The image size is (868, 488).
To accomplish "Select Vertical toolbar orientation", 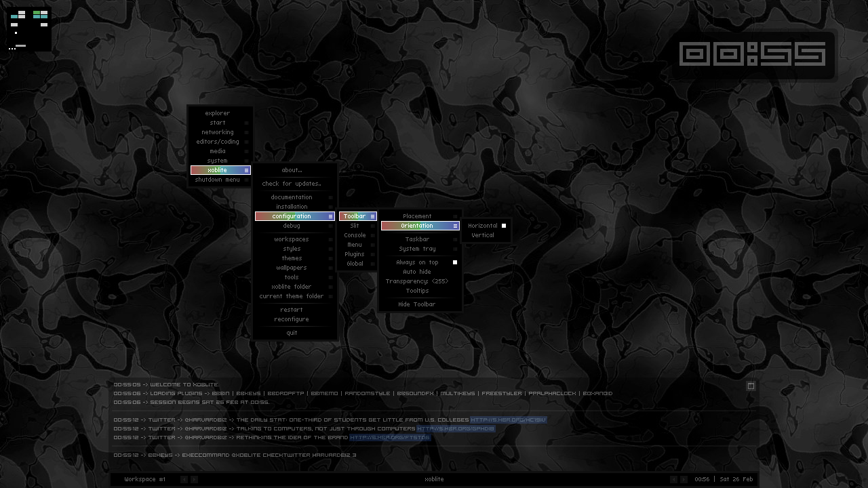I will point(486,235).
